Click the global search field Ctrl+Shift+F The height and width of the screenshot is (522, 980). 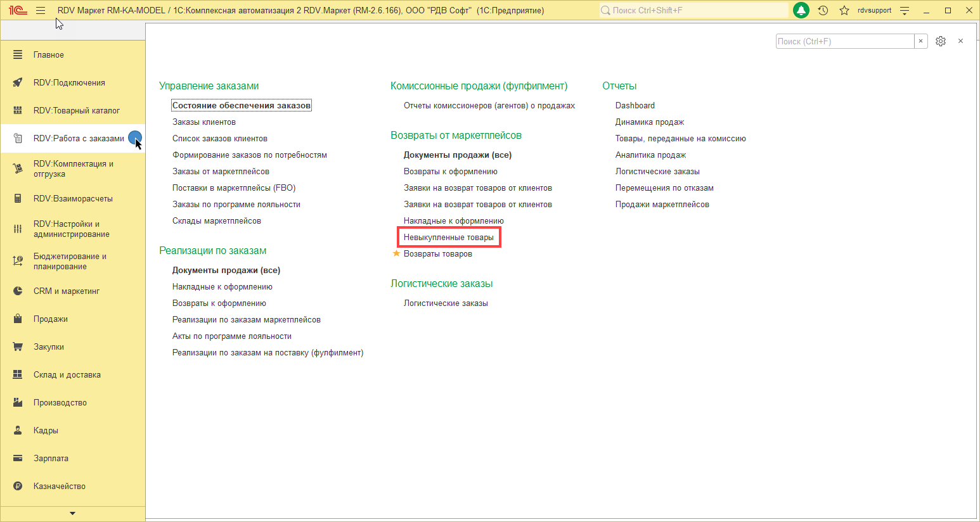[693, 10]
